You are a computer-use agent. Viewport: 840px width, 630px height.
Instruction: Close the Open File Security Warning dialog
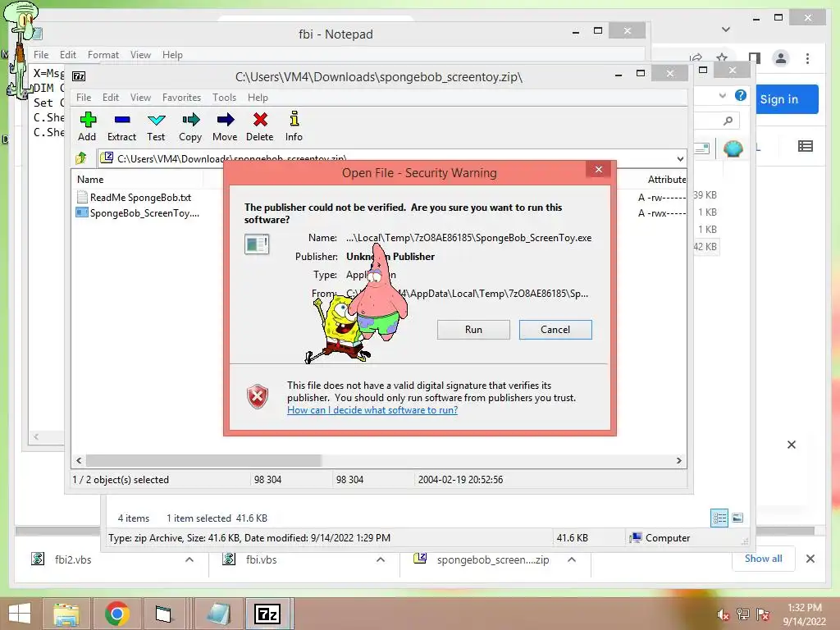pos(599,170)
